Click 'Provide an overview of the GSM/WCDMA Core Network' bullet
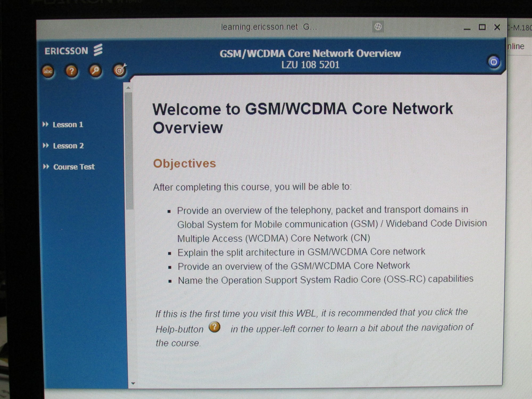 click(294, 266)
